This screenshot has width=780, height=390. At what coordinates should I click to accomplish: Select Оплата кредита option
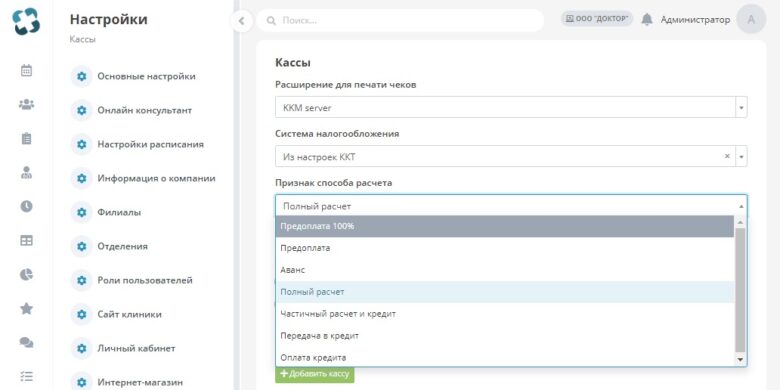tap(504, 357)
